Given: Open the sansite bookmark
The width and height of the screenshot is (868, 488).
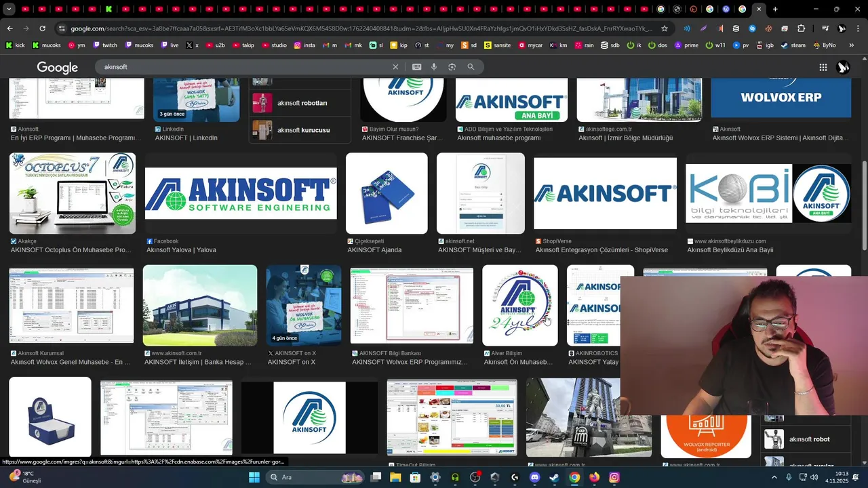Looking at the screenshot, I should (497, 45).
